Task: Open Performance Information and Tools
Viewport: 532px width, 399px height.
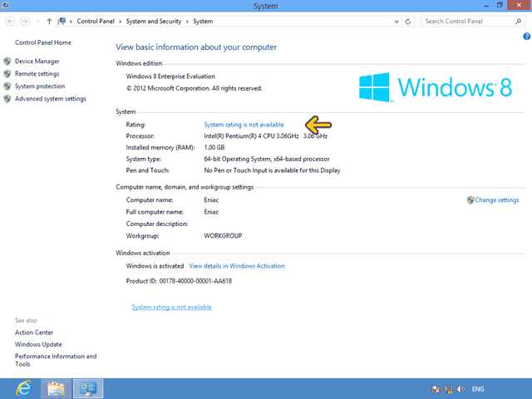Action: click(56, 360)
